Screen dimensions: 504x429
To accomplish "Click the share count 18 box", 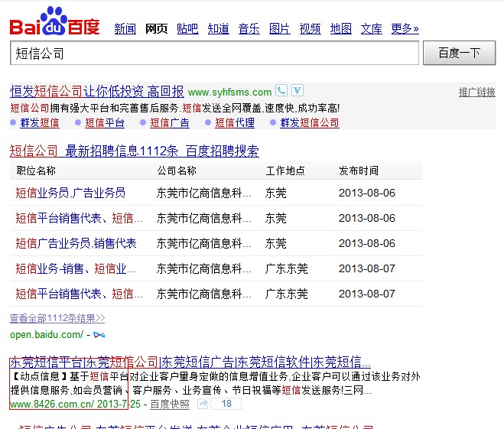I will 226,404.
